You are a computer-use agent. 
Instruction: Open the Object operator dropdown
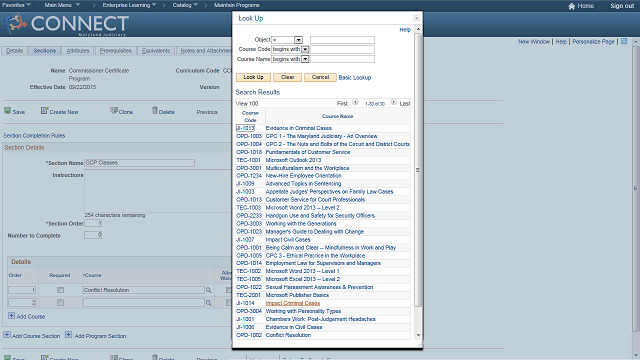pyautogui.click(x=298, y=40)
